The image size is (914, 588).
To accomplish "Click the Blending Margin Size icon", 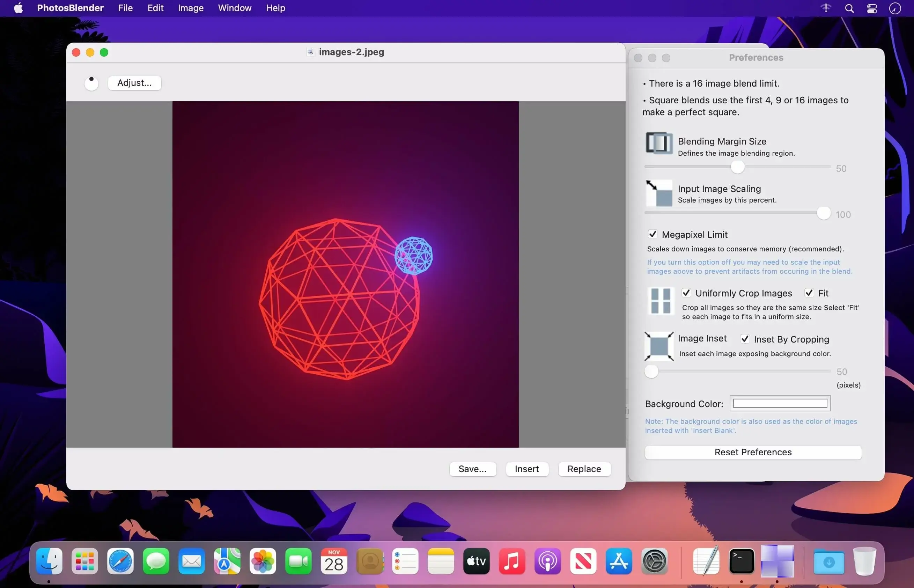I will 659,143.
